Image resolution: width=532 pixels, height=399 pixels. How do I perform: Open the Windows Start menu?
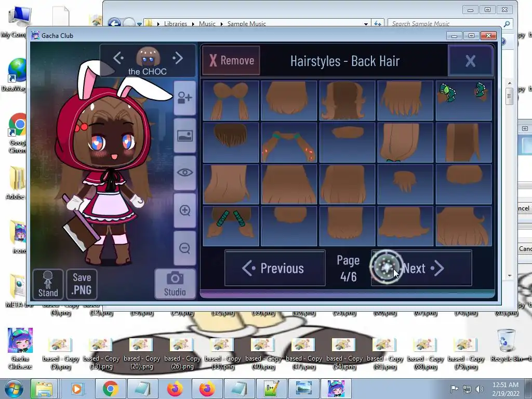14,389
